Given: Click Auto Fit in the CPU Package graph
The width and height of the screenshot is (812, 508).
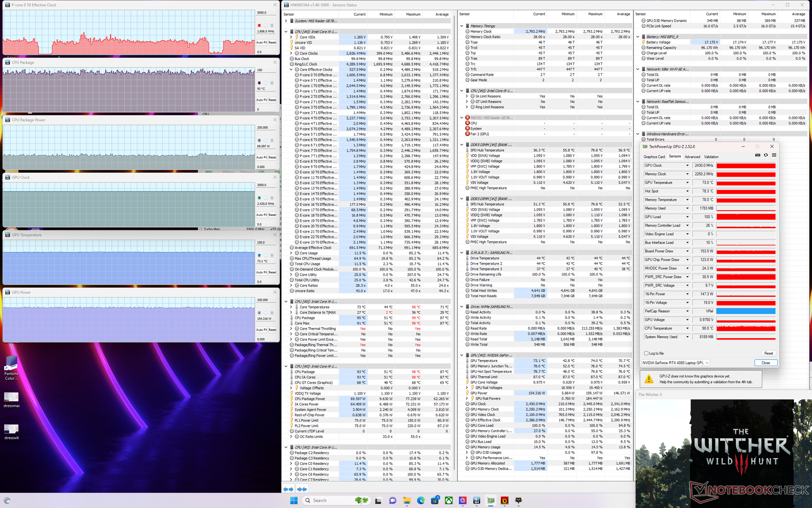Looking at the screenshot, I should coord(261,100).
